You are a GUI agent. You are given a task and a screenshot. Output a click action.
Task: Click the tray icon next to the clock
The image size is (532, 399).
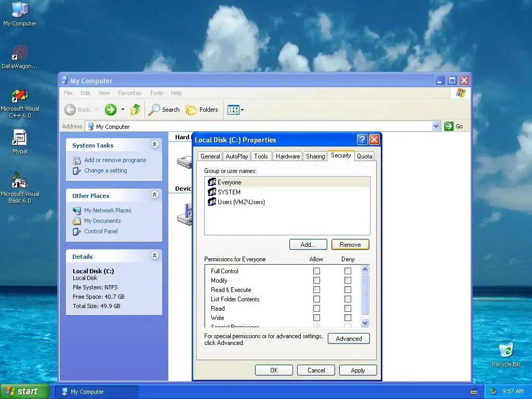494,391
